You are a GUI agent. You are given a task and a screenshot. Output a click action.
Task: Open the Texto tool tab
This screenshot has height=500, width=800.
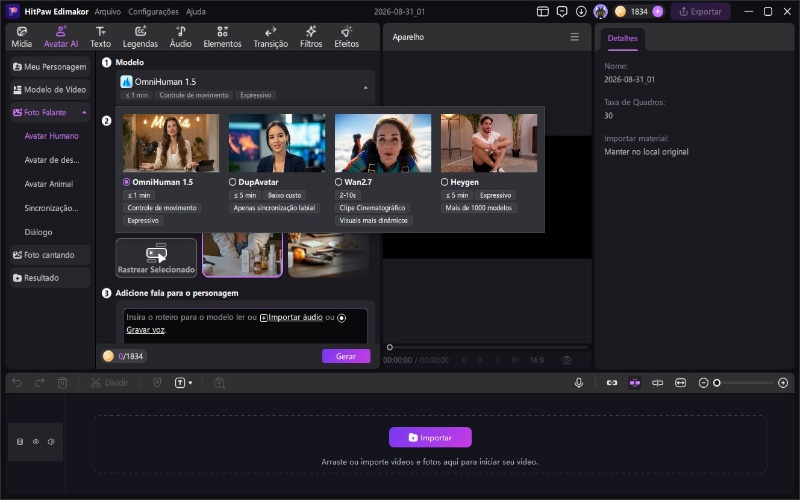[101, 37]
